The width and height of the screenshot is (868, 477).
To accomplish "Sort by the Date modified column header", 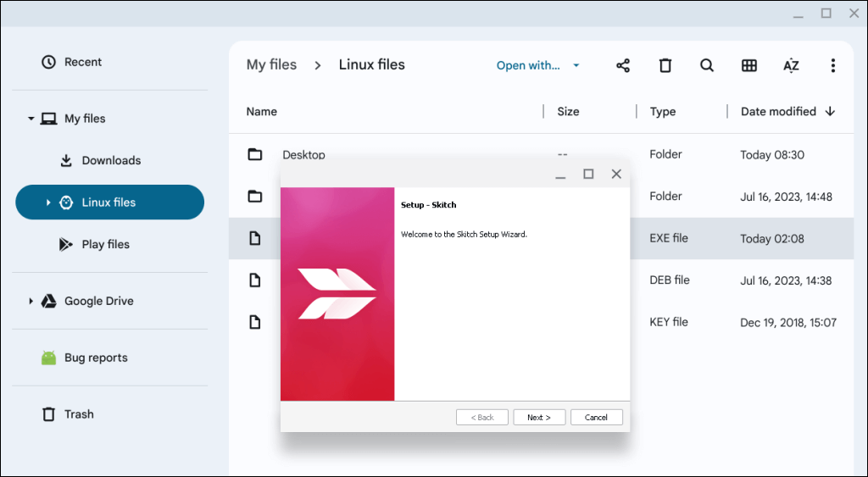I will [778, 112].
